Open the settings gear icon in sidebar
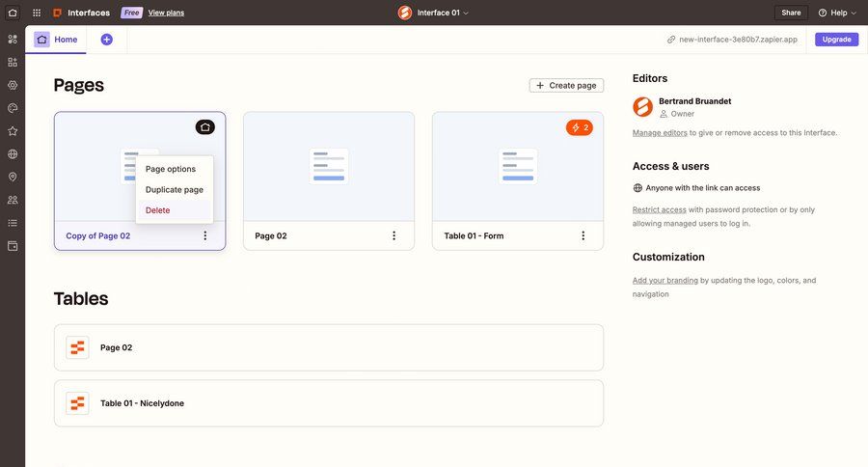Screen dimensions: 868x467 13,85
